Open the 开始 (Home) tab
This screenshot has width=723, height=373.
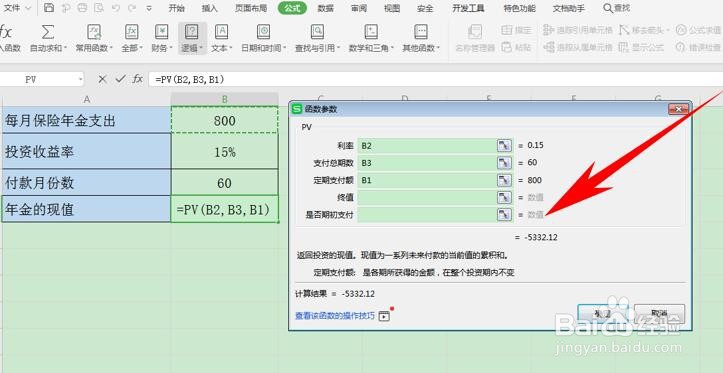[177, 8]
